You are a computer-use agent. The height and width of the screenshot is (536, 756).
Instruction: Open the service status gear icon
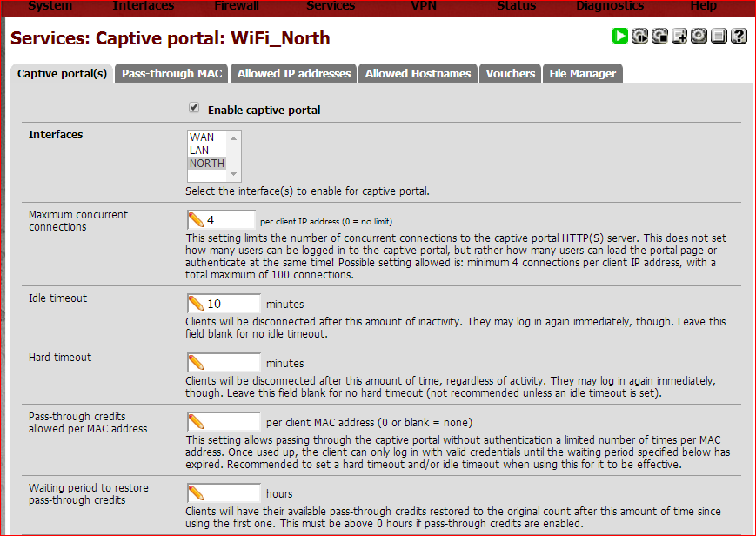[699, 37]
